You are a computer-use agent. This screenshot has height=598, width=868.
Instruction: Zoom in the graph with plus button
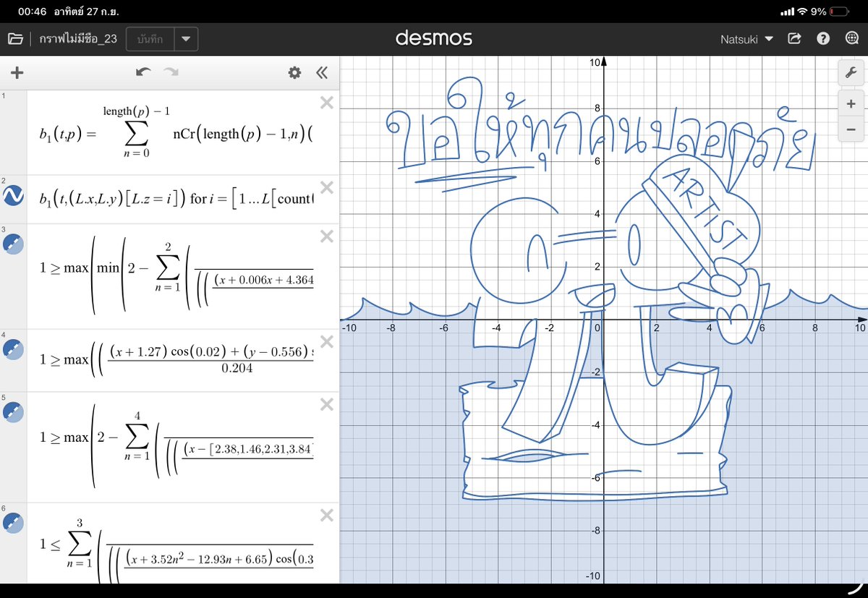[x=850, y=103]
